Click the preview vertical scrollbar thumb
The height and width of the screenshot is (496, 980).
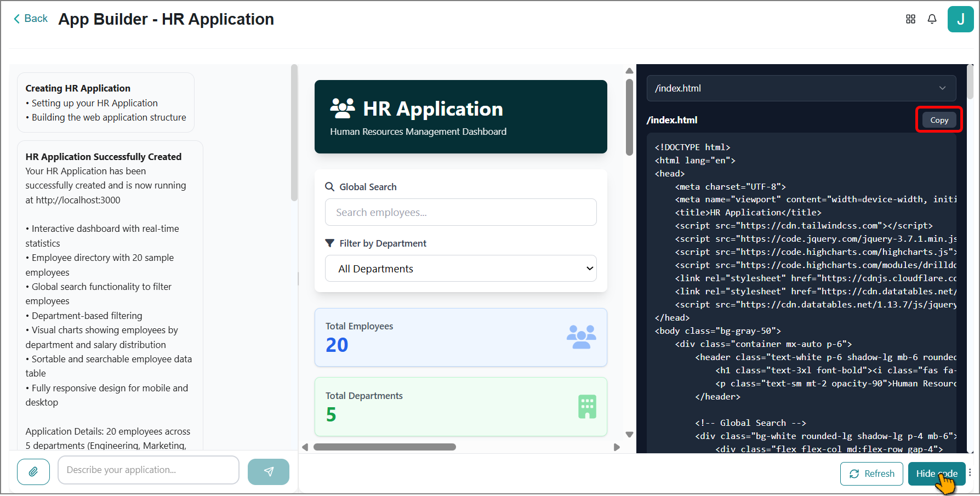[x=629, y=117]
